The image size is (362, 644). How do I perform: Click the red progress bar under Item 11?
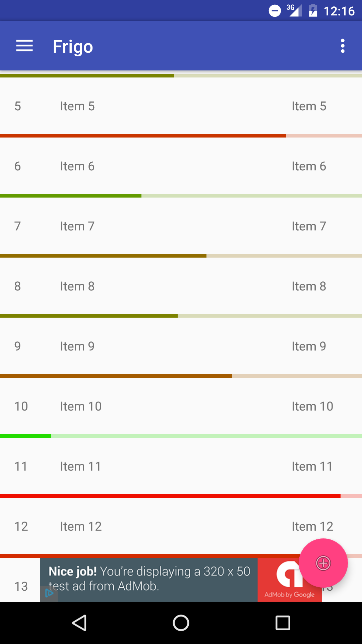[170, 496]
